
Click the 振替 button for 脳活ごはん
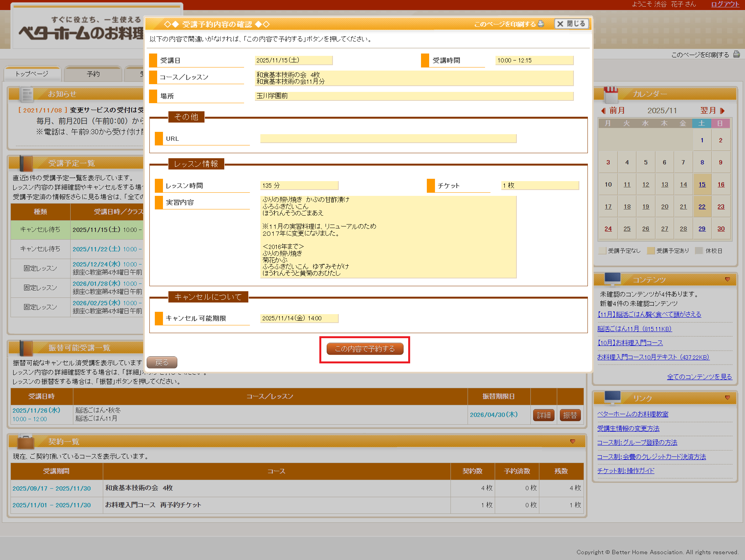[x=570, y=415]
